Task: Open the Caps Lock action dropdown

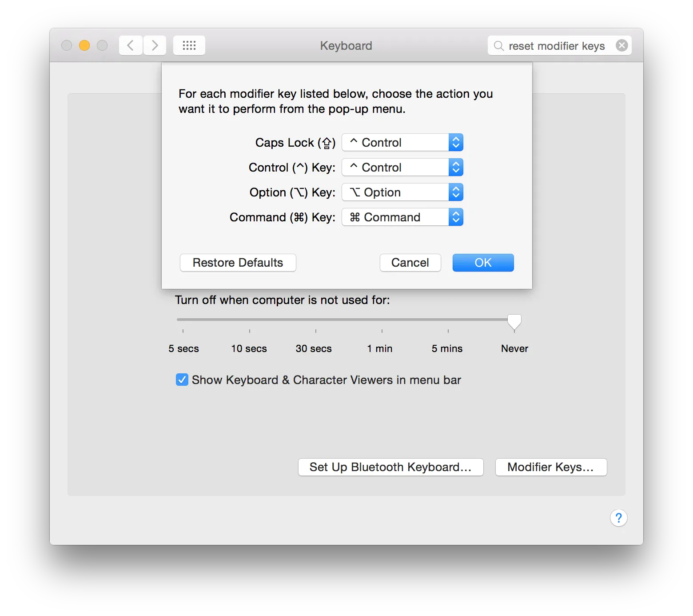Action: 402,143
